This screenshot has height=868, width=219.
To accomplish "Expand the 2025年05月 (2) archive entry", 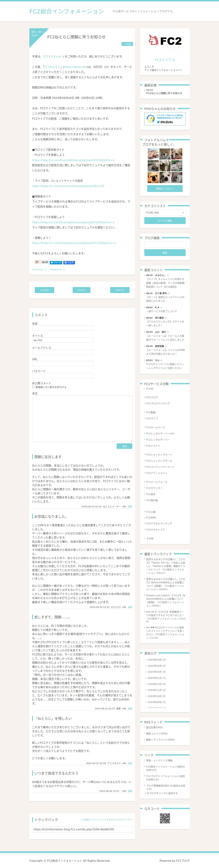I will [157, 660].
